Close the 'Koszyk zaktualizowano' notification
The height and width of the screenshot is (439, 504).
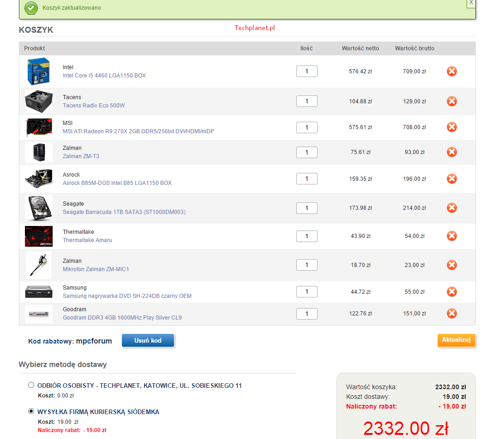click(471, 3)
